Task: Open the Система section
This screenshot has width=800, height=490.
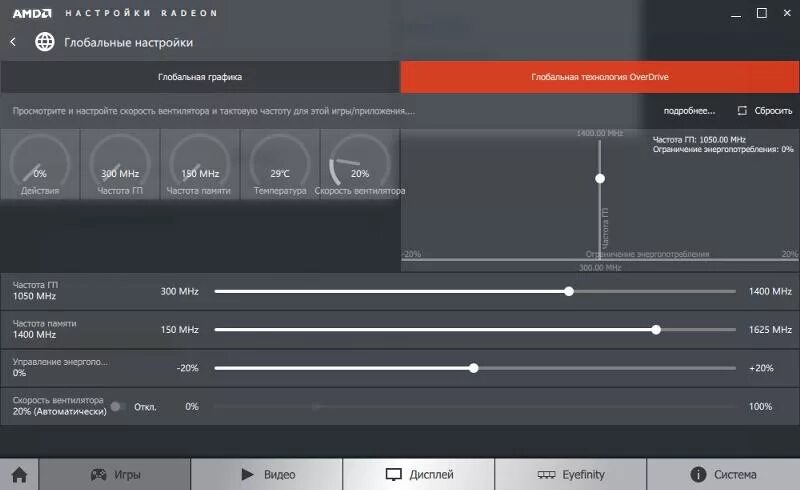Action: coord(723,475)
